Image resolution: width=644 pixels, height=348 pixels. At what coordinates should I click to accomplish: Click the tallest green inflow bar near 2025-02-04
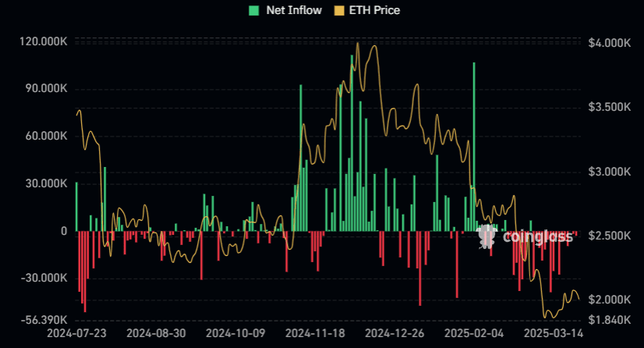473,147
